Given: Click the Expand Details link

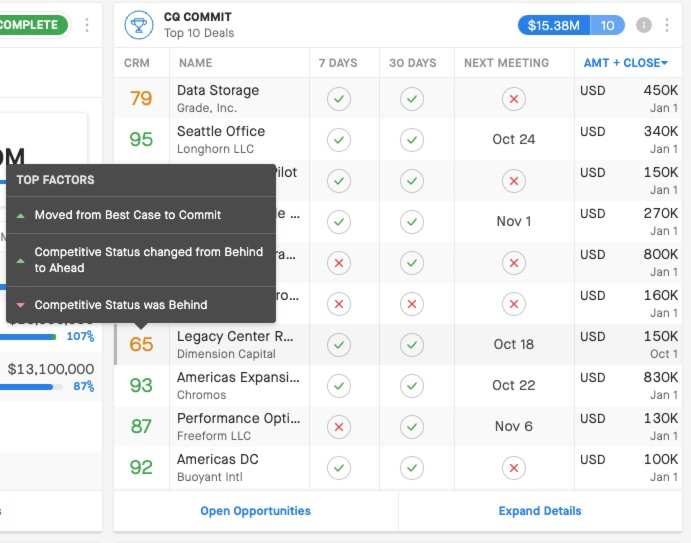Looking at the screenshot, I should 540,511.
